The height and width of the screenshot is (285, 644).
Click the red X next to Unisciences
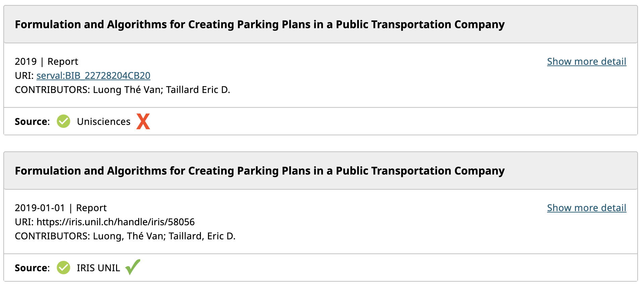pos(143,122)
